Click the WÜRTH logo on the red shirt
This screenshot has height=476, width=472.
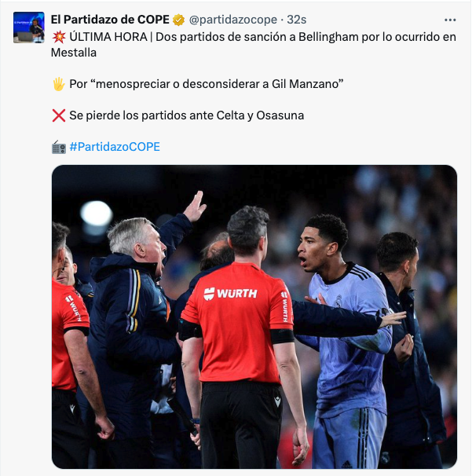(x=230, y=294)
